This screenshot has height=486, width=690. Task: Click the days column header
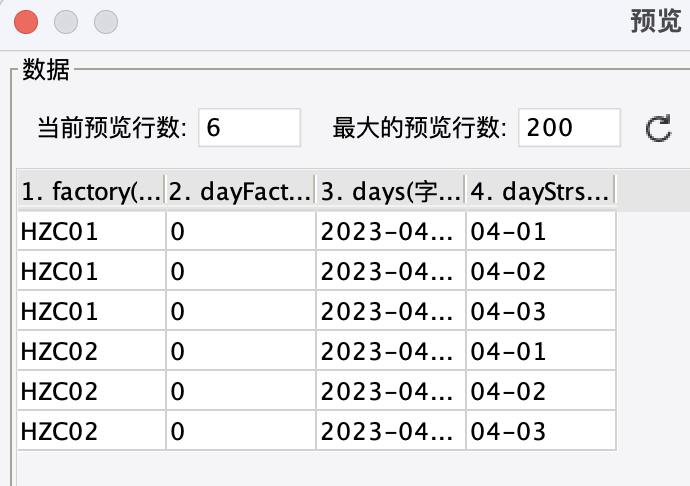[390, 190]
